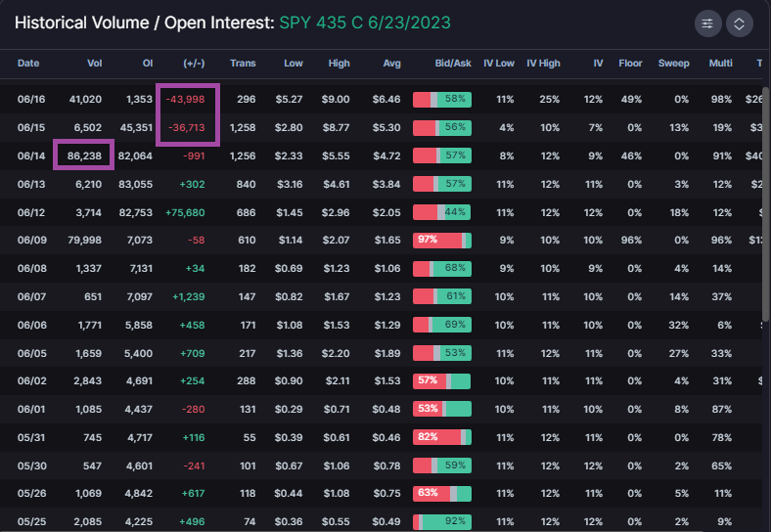This screenshot has width=771, height=532.
Task: Select the 06/15 date cell
Action: 31,127
